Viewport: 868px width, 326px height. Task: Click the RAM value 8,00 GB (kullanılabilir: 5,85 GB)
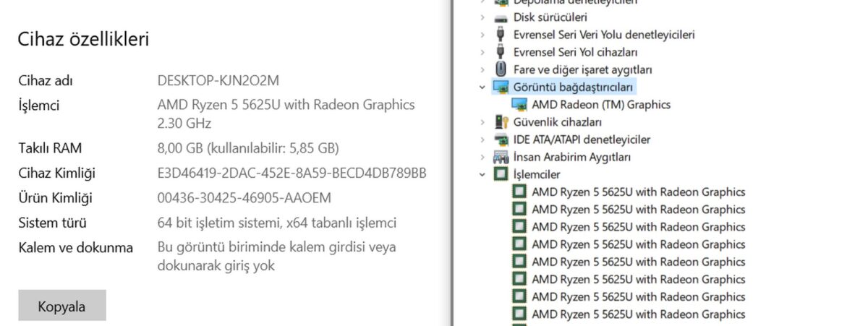pos(248,148)
